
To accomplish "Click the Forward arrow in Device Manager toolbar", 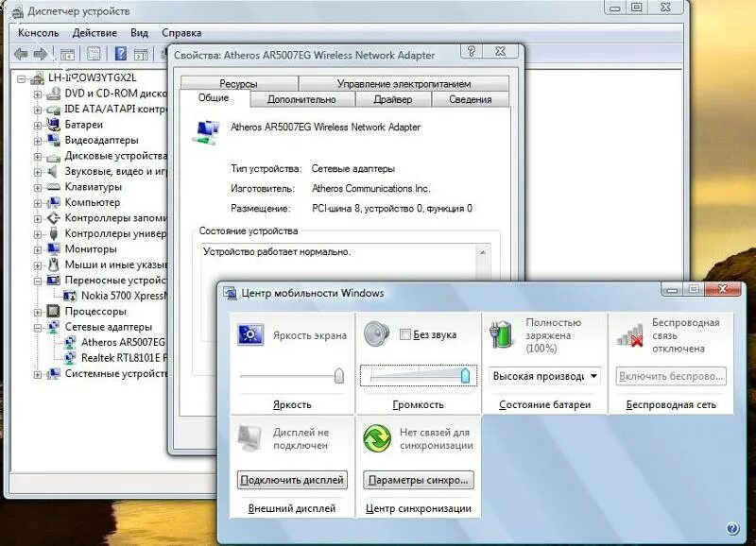I will pos(41,54).
